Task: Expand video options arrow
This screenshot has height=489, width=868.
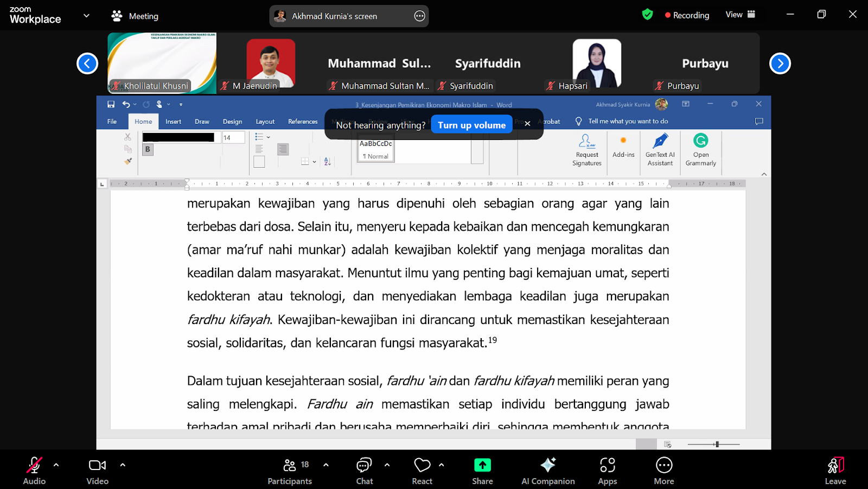Action: pos(123,465)
